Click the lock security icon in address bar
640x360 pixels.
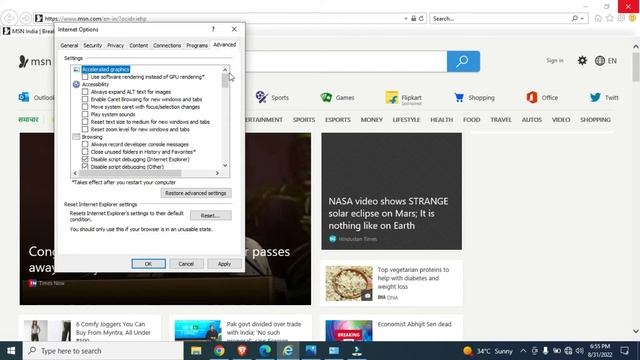coord(413,18)
